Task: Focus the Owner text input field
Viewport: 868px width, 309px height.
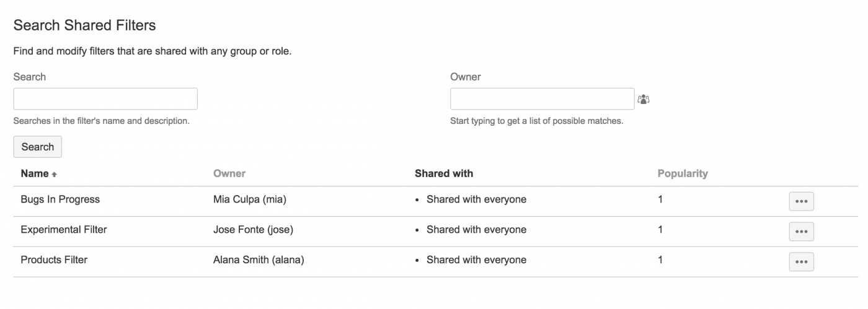Action: (x=542, y=99)
